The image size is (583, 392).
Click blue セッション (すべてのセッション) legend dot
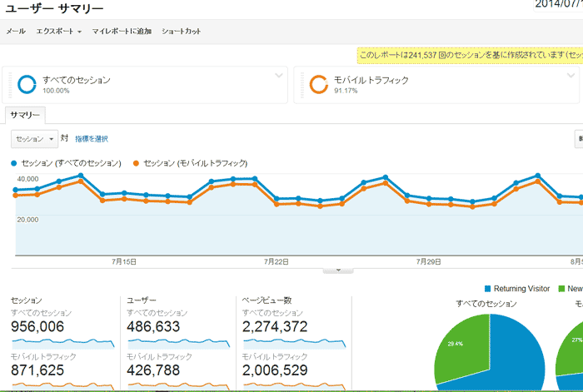(14, 163)
